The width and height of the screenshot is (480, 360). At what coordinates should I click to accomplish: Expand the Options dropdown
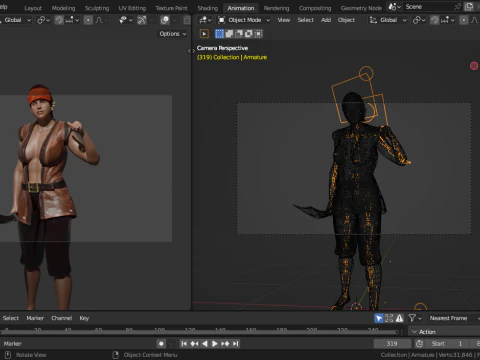point(173,34)
